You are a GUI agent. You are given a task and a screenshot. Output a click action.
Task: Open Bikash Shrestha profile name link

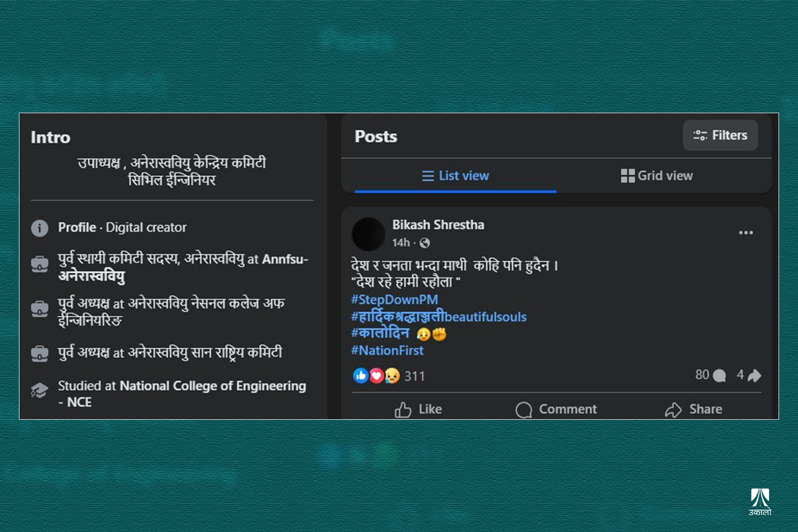coord(438,225)
